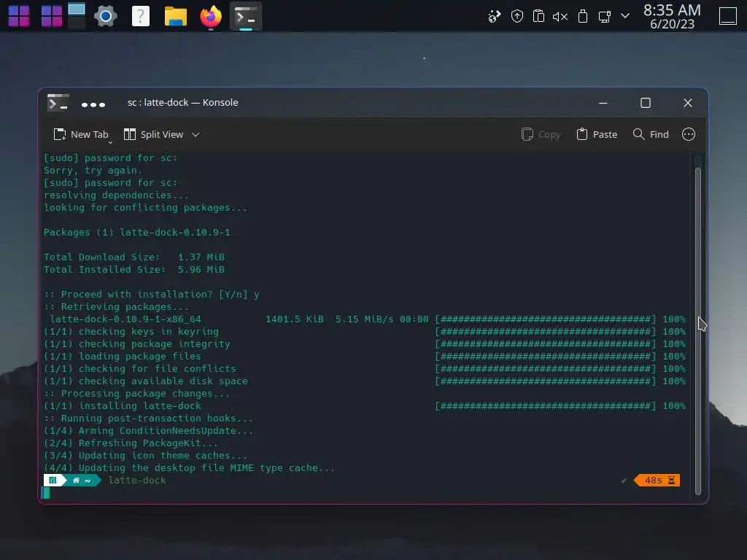
Task: Open the purple application launcher menu
Action: (x=19, y=16)
